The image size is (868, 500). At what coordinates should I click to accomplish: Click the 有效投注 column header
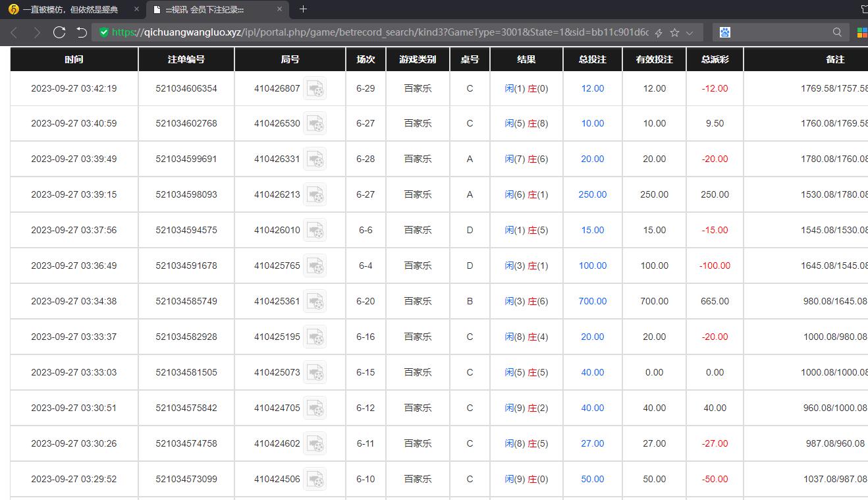click(x=654, y=59)
